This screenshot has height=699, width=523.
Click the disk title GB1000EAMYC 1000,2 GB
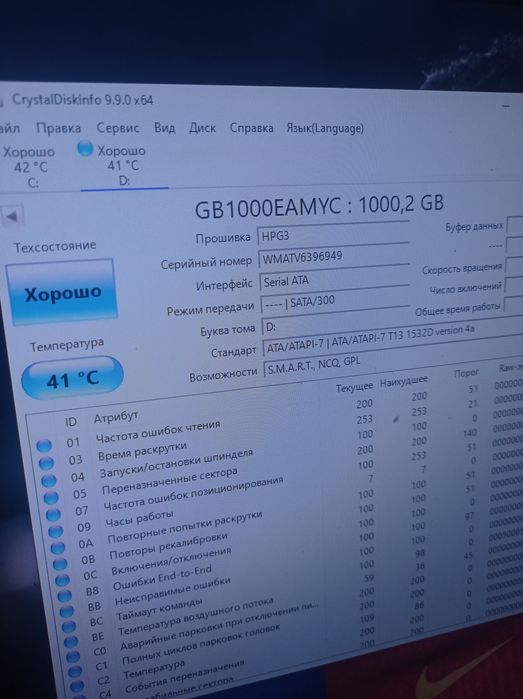(x=319, y=206)
